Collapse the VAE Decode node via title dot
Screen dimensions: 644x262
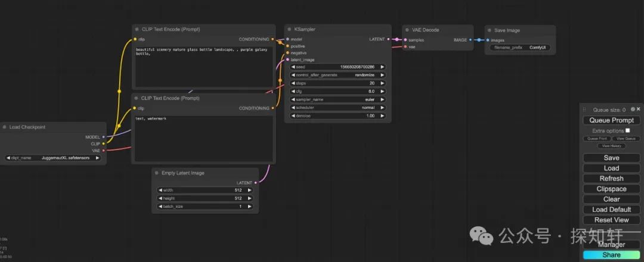[x=407, y=30]
